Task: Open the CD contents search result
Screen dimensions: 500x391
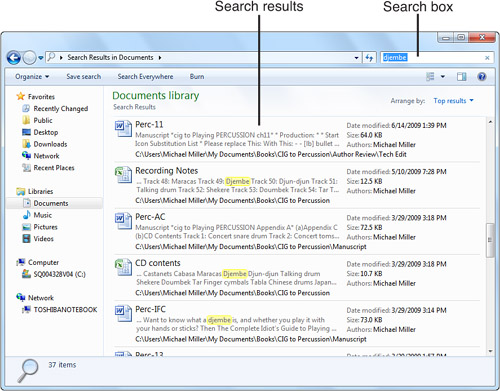Action: click(x=158, y=263)
